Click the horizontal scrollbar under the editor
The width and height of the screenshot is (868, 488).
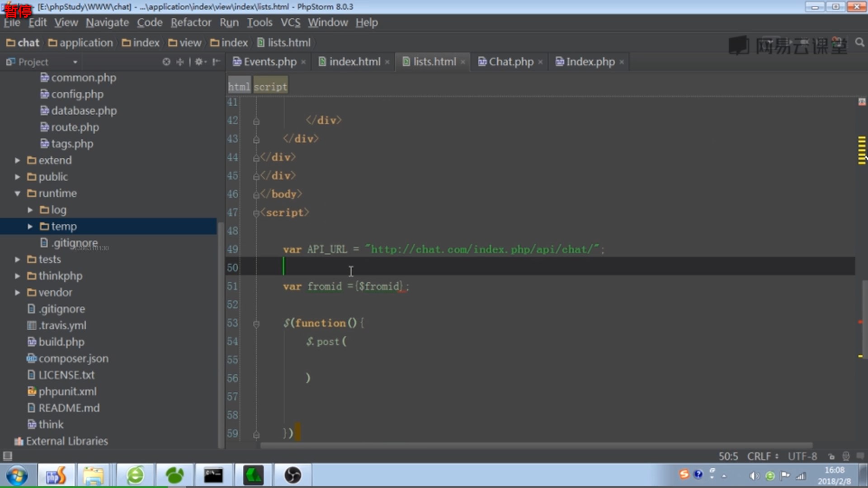point(536,446)
